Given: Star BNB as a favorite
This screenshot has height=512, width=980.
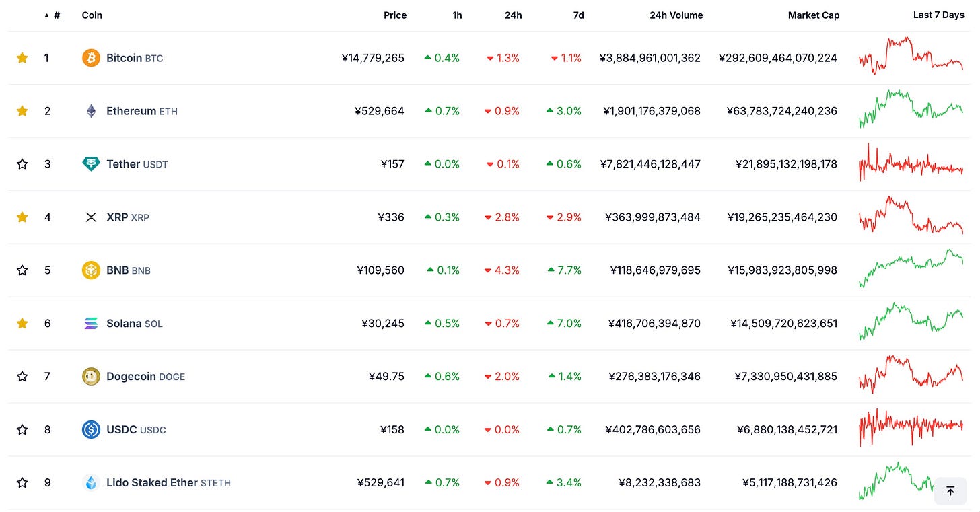Looking at the screenshot, I should pyautogui.click(x=22, y=270).
